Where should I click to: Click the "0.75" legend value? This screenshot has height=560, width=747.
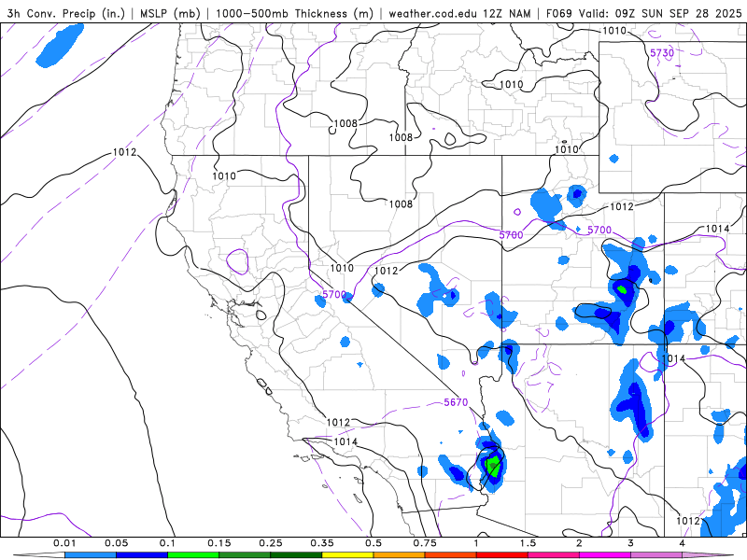pyautogui.click(x=425, y=543)
